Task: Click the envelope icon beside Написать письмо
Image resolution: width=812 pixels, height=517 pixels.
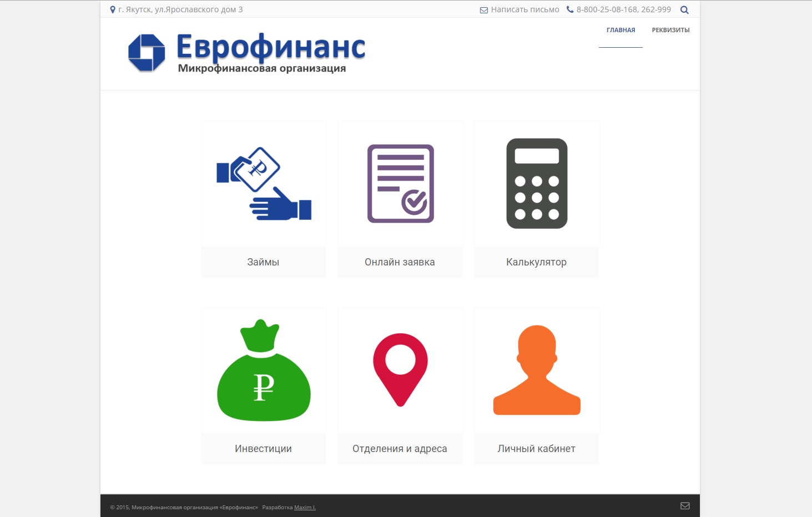Action: click(x=484, y=10)
